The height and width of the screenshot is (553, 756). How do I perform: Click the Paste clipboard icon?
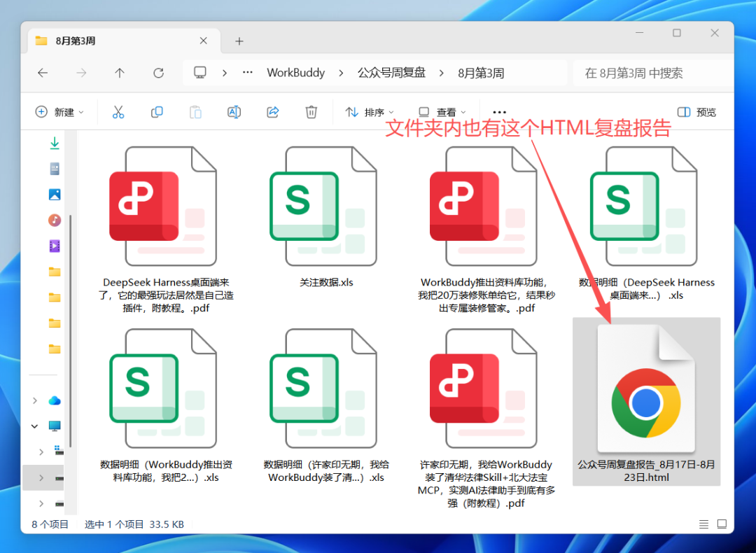pos(195,112)
